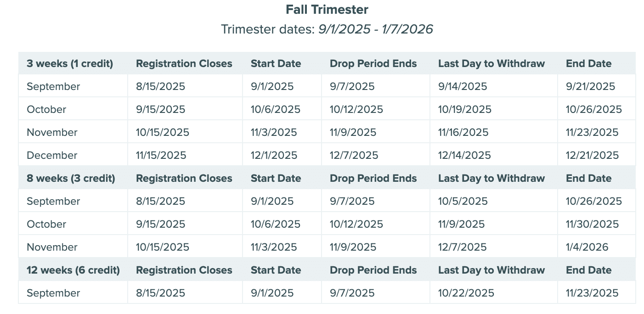Image resolution: width=644 pixels, height=314 pixels.
Task: Select the 10/5/2025 withdraw date cell
Action: coord(463,201)
